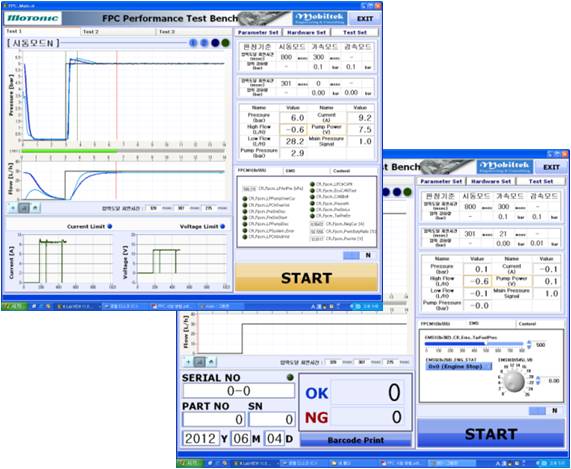Click the Mobiltek logo in back window
Image resolution: width=571 pixels, height=469 pixels.
pos(320,18)
